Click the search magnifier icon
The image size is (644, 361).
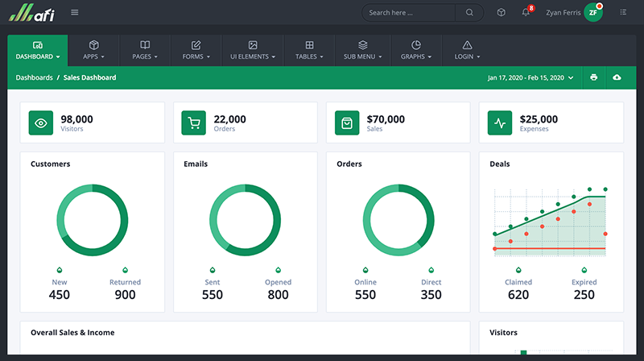(469, 13)
